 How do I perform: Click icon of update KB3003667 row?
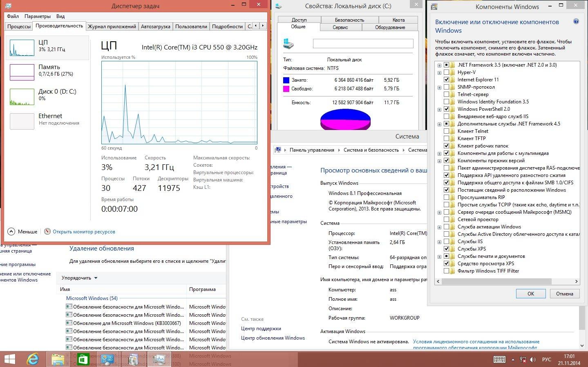click(69, 323)
